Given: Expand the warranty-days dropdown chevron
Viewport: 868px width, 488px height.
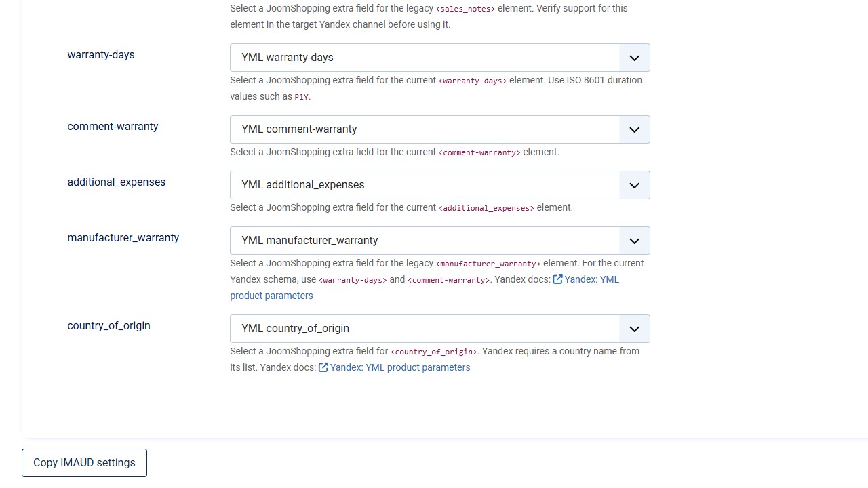Looking at the screenshot, I should coord(635,58).
